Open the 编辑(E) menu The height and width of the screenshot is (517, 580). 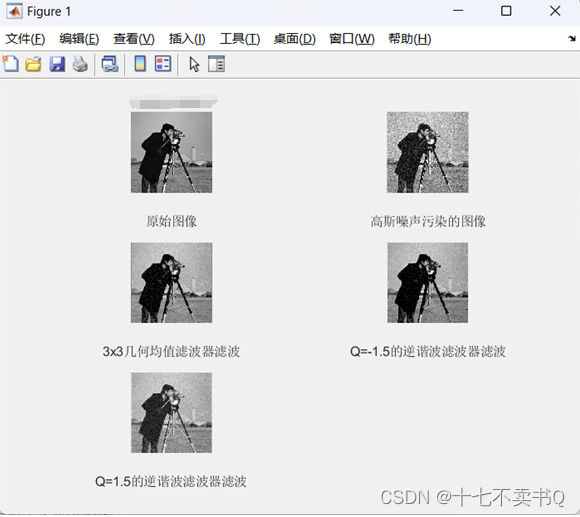[x=79, y=39]
